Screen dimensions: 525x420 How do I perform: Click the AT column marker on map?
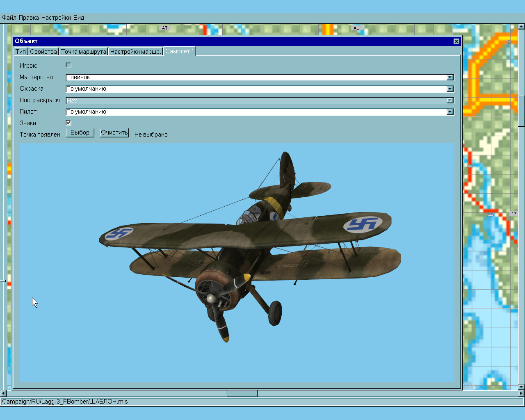pyautogui.click(x=164, y=28)
